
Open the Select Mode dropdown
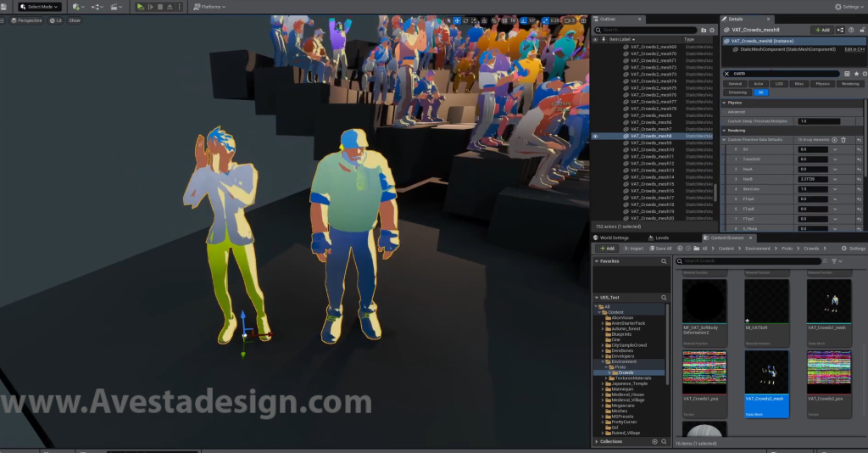pos(39,7)
